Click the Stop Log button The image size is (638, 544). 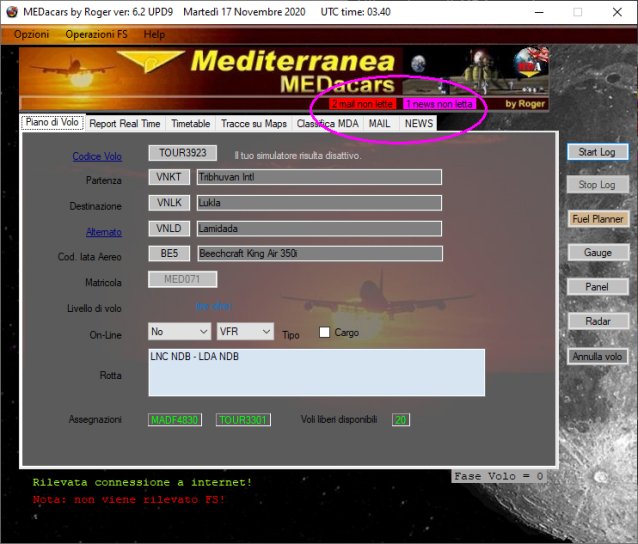597,185
